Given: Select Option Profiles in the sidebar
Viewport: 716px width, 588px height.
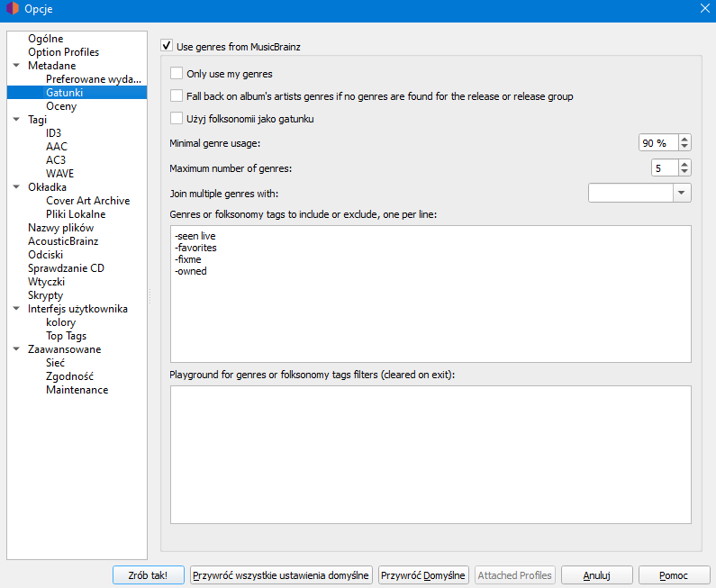Looking at the screenshot, I should pyautogui.click(x=63, y=52).
